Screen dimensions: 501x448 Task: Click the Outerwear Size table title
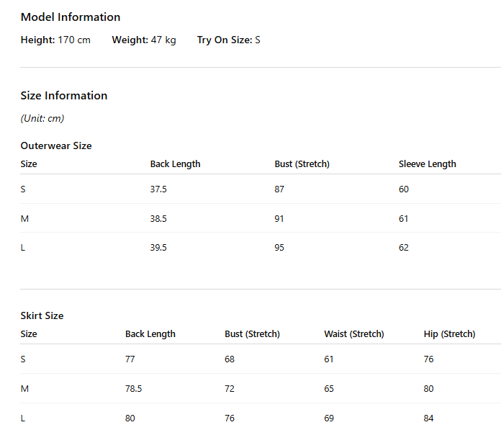coord(56,145)
